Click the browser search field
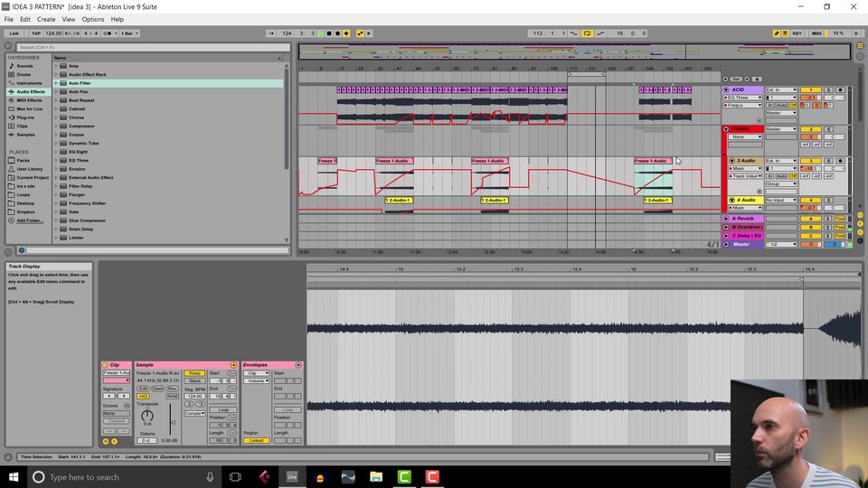The image size is (868, 488). pos(152,47)
